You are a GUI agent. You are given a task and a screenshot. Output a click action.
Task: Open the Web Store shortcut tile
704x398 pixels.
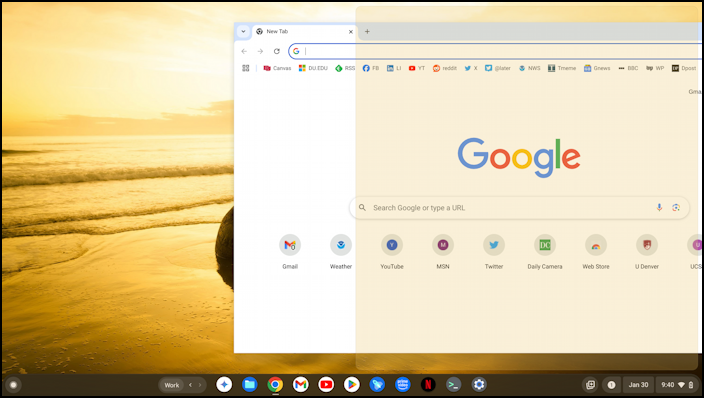pos(596,252)
